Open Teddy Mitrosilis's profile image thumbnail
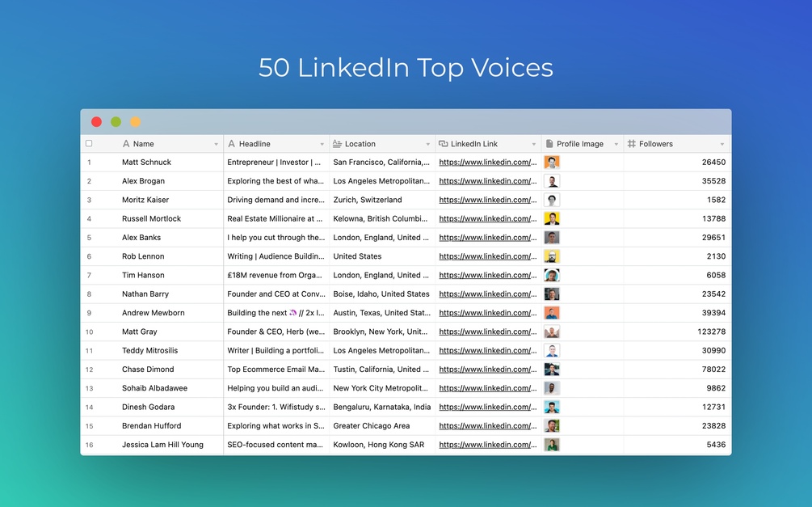Viewport: 812px width, 507px height. [x=552, y=350]
